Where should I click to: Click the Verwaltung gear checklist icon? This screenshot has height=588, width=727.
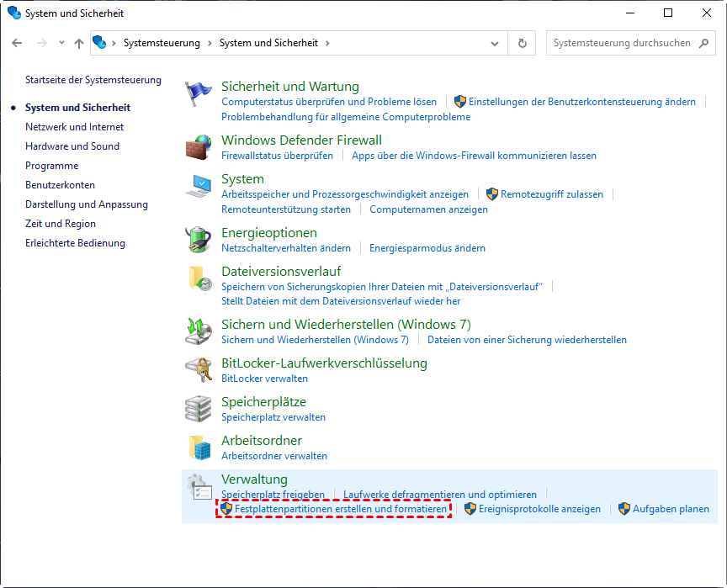pyautogui.click(x=199, y=488)
